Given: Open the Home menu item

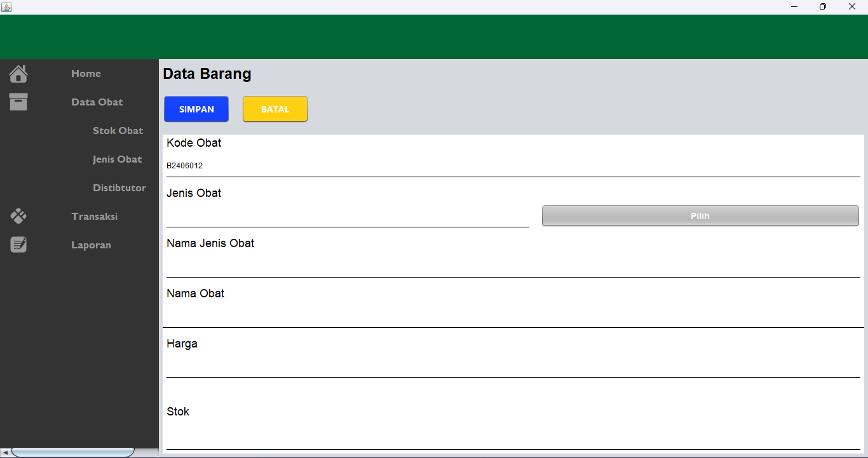Looking at the screenshot, I should click(x=86, y=74).
